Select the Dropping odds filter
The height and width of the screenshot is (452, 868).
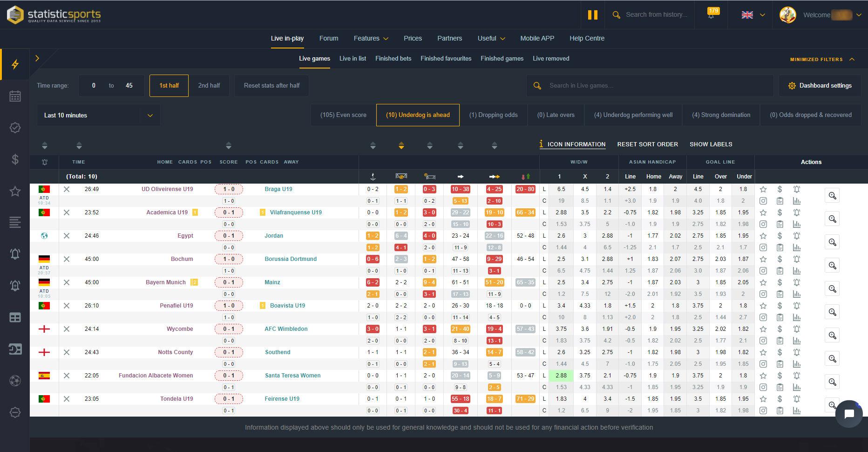pos(493,115)
